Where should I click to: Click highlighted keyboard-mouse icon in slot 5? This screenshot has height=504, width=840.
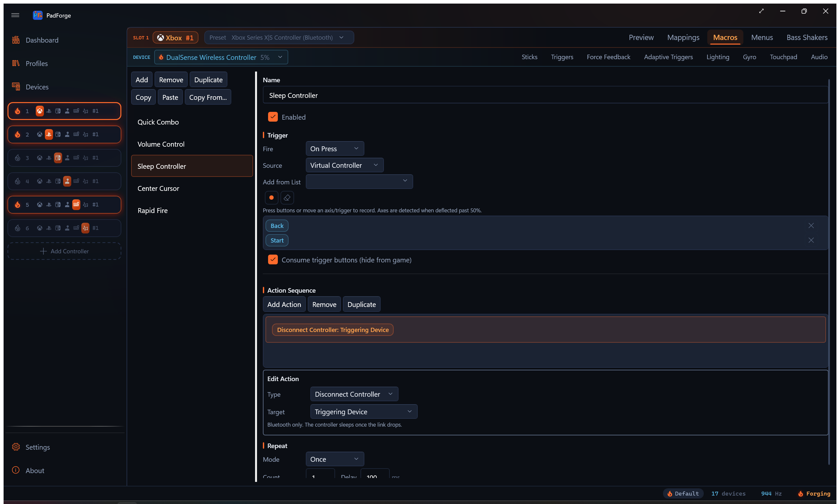click(76, 205)
